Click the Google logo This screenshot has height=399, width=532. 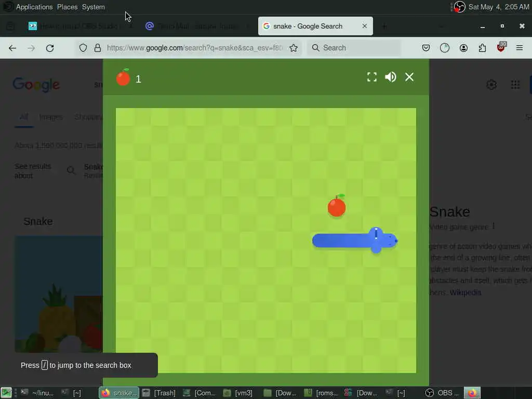[x=36, y=85]
